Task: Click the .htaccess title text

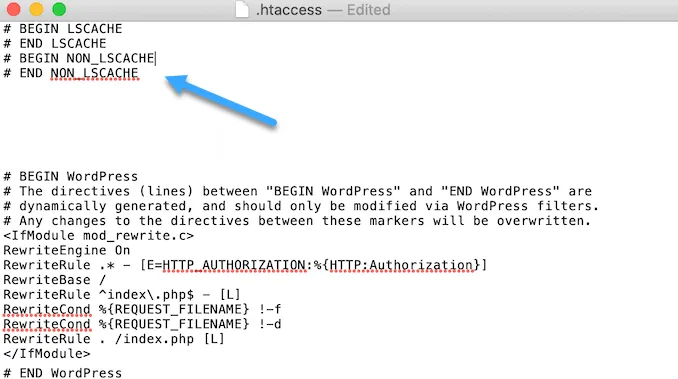Action: pos(289,10)
